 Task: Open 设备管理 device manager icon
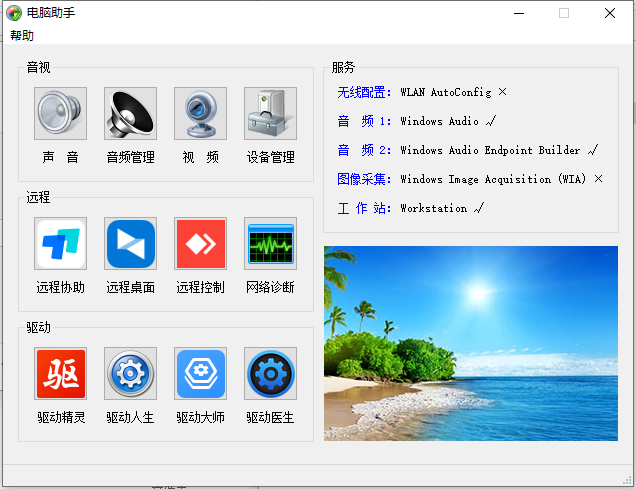click(270, 113)
